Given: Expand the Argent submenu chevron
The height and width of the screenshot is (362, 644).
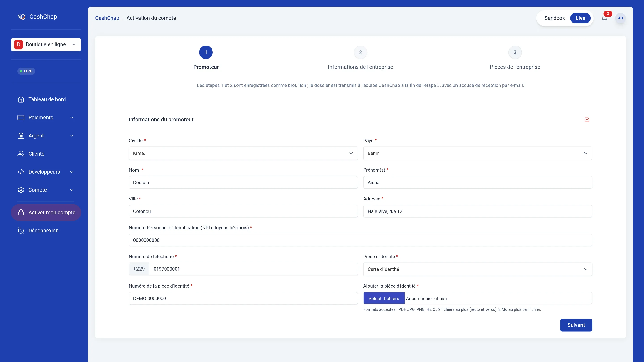Looking at the screenshot, I should pyautogui.click(x=72, y=136).
